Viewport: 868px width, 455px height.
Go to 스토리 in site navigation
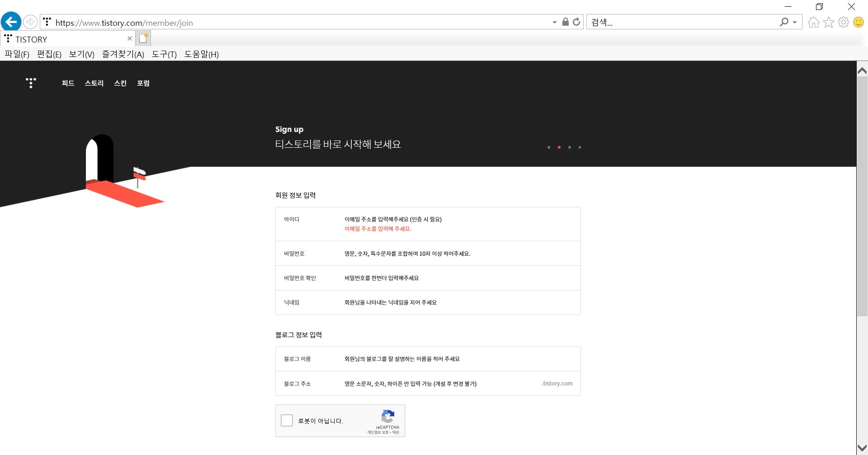coord(94,83)
